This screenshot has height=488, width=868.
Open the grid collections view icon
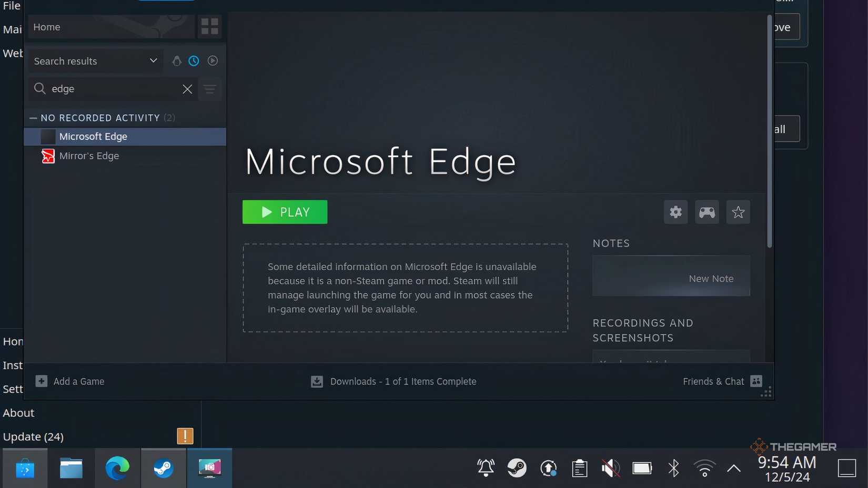click(x=209, y=26)
